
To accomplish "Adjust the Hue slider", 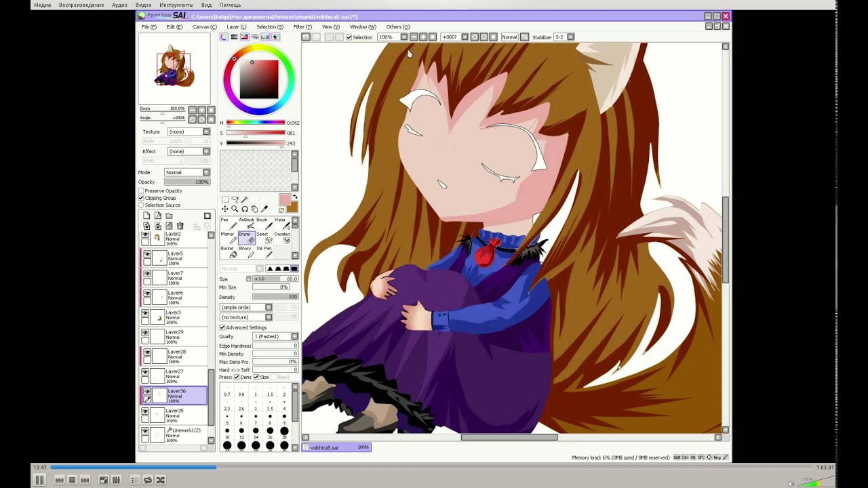I will pos(256,123).
